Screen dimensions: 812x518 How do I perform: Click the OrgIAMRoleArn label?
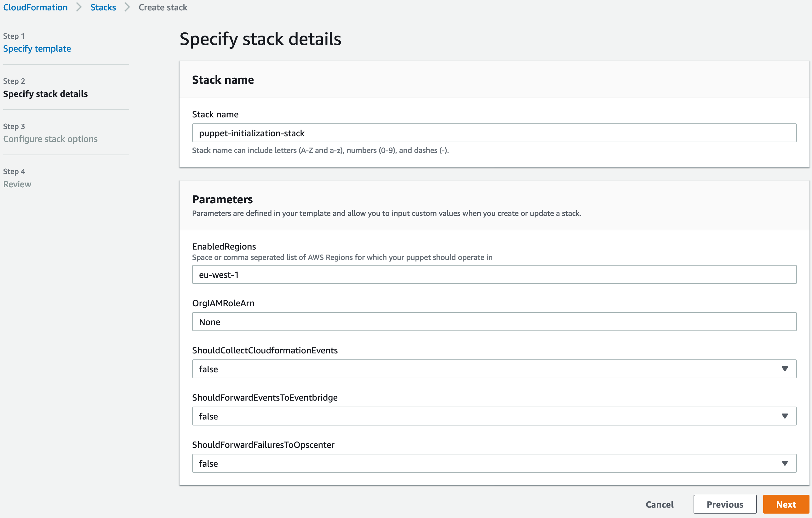(x=223, y=303)
